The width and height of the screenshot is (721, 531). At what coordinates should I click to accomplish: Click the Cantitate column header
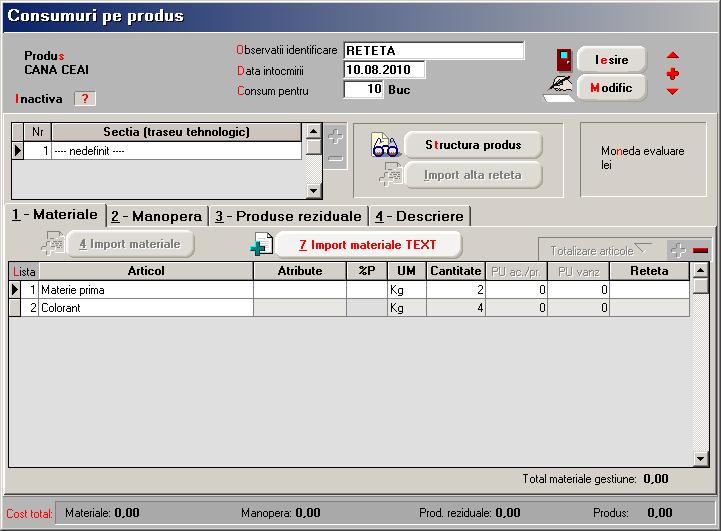(x=456, y=271)
